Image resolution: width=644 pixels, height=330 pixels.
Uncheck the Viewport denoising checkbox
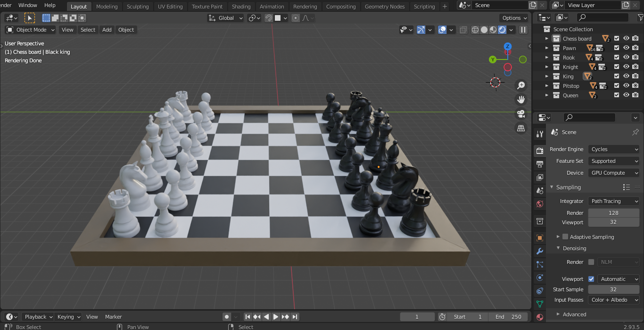coord(591,279)
